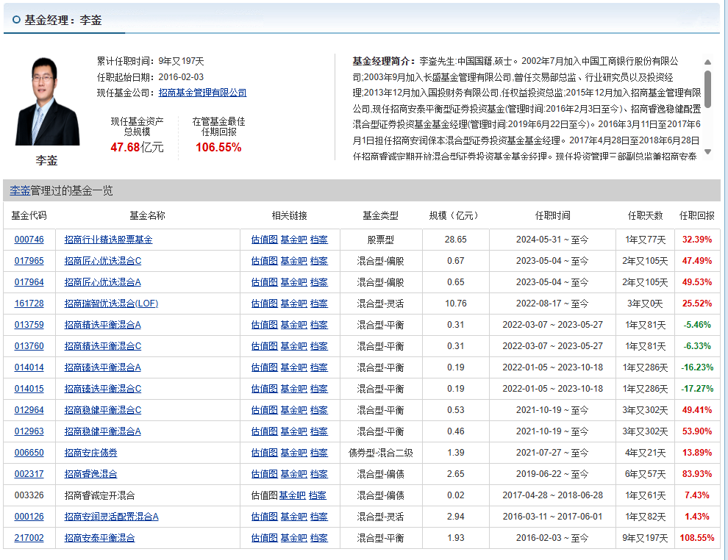This screenshot has width=728, height=560.
Task: Open the 招商基金管理有限公司 company link
Action: point(202,93)
